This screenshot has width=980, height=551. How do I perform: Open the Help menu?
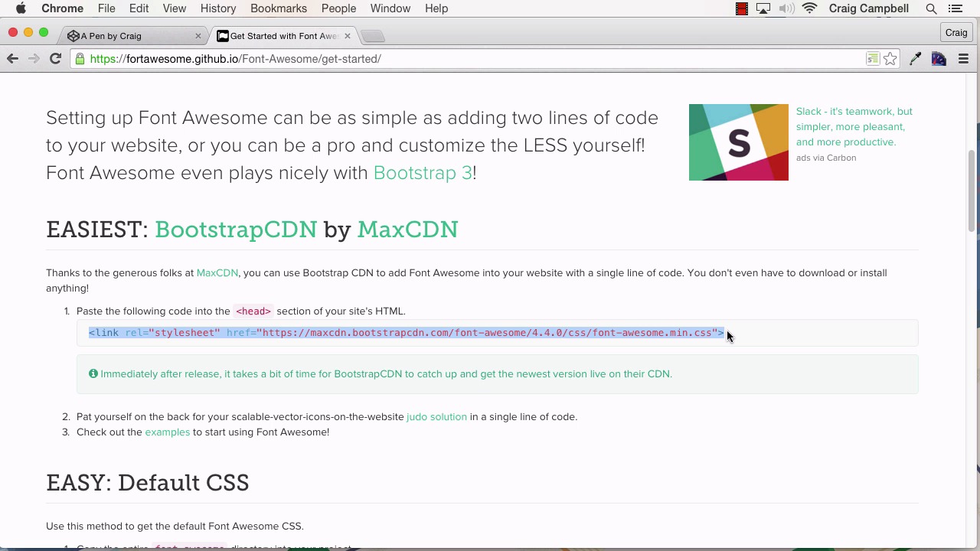(x=436, y=8)
